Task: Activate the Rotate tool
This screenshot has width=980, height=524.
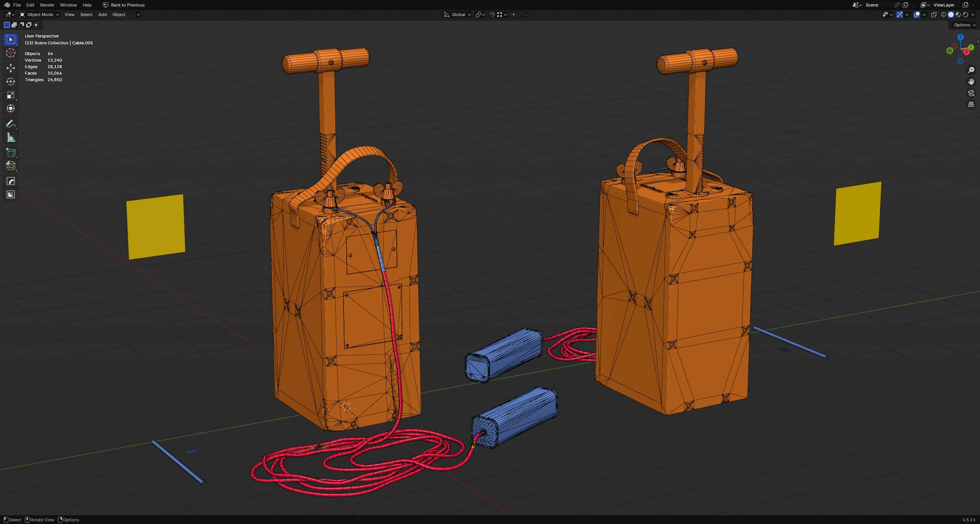Action: tap(11, 82)
